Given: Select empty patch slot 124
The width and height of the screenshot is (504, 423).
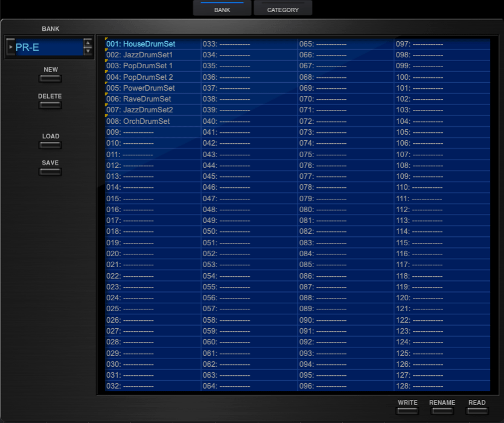Looking at the screenshot, I should [x=442, y=342].
